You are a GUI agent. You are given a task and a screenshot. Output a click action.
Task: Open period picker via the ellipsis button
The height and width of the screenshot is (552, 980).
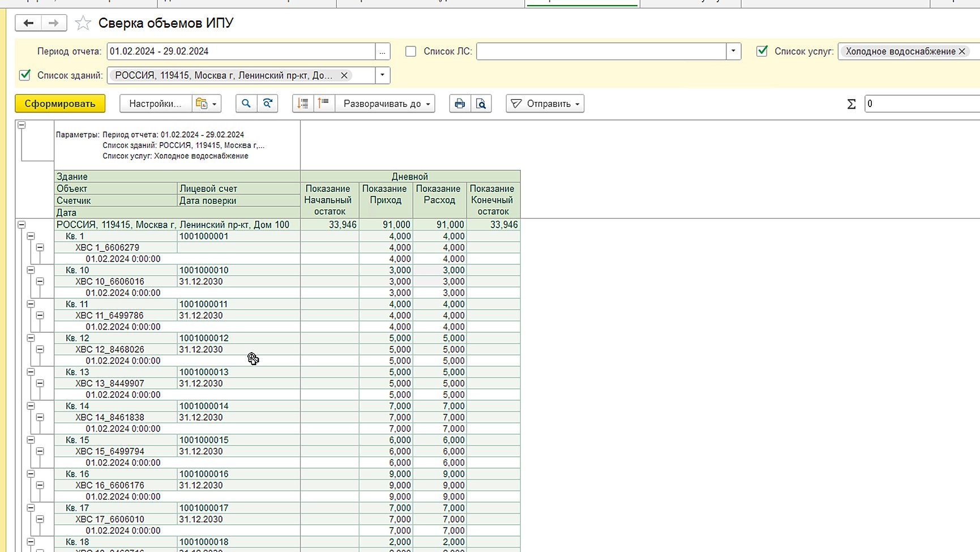383,52
